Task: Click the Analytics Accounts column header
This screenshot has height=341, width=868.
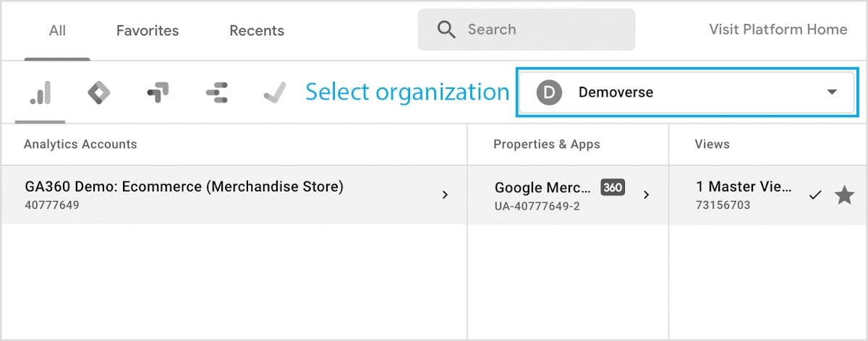Action: [80, 144]
